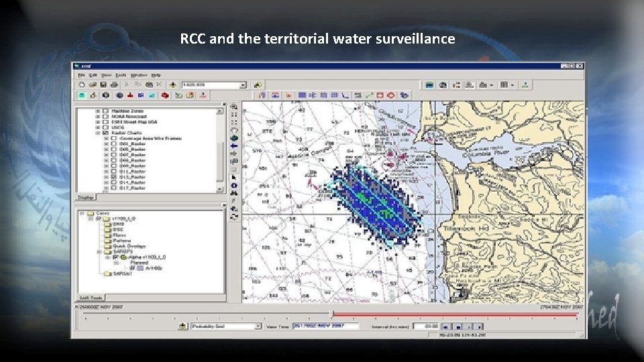Switch to the Display tab
This screenshot has width=644, height=362.
click(x=86, y=198)
